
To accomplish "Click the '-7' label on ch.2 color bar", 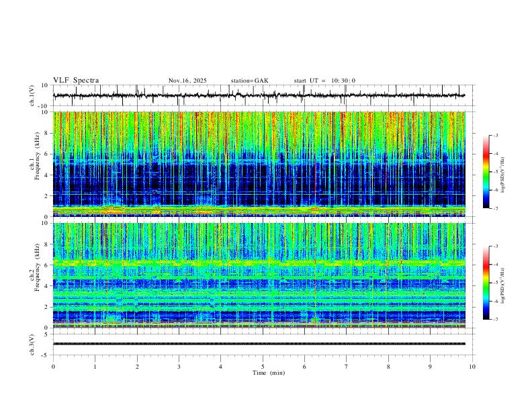I will (495, 320).
